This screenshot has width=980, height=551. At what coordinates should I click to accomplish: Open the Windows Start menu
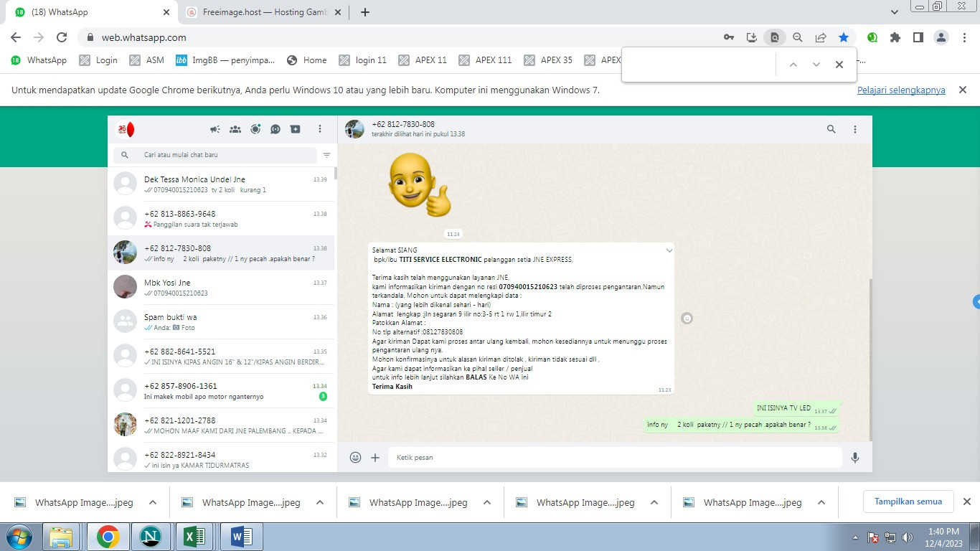20,537
